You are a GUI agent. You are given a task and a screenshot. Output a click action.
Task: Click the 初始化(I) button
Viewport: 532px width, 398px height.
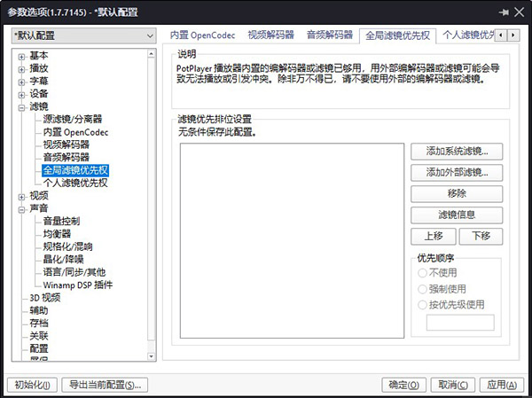[32, 385]
